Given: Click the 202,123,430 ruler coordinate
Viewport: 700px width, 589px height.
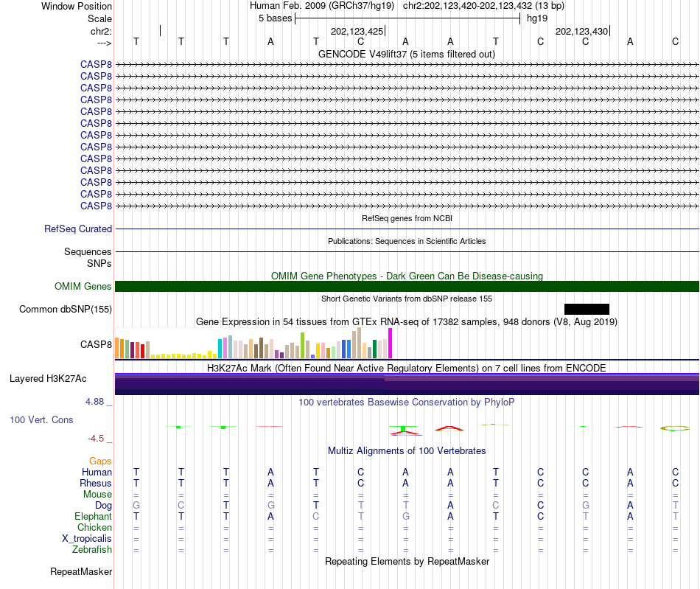Looking at the screenshot, I should [581, 31].
